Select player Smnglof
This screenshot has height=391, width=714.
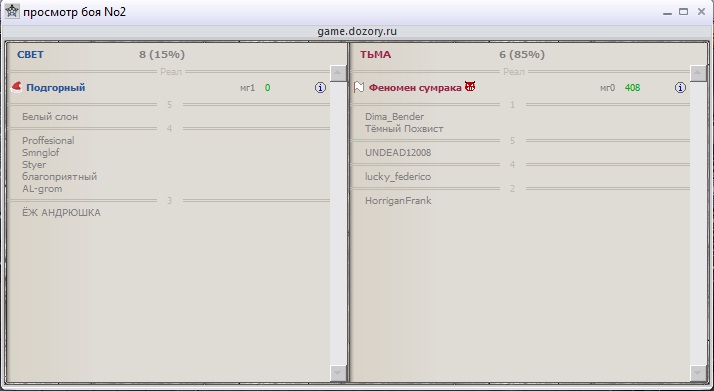coord(41,153)
